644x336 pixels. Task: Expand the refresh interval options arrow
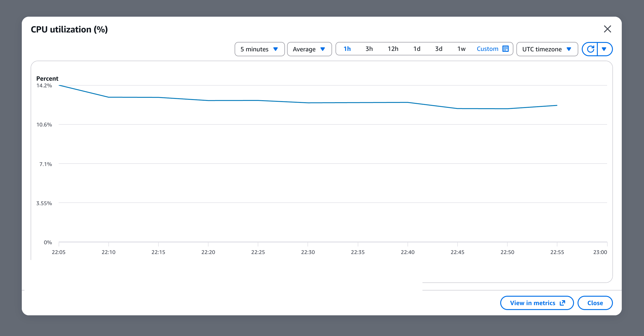pyautogui.click(x=604, y=49)
